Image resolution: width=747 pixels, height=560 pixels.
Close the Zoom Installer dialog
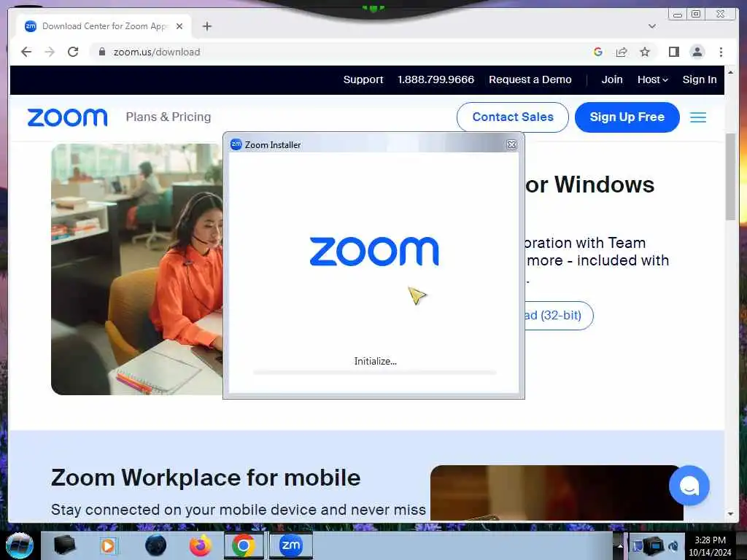click(x=511, y=145)
